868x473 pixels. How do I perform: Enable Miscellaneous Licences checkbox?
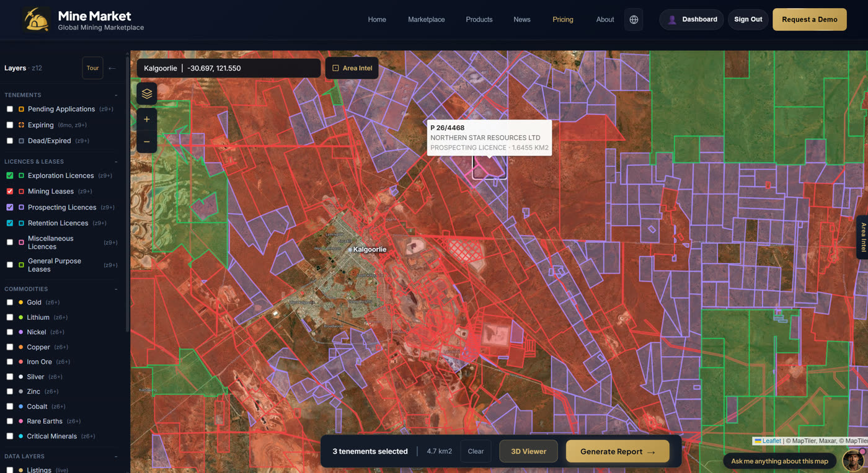(x=10, y=242)
